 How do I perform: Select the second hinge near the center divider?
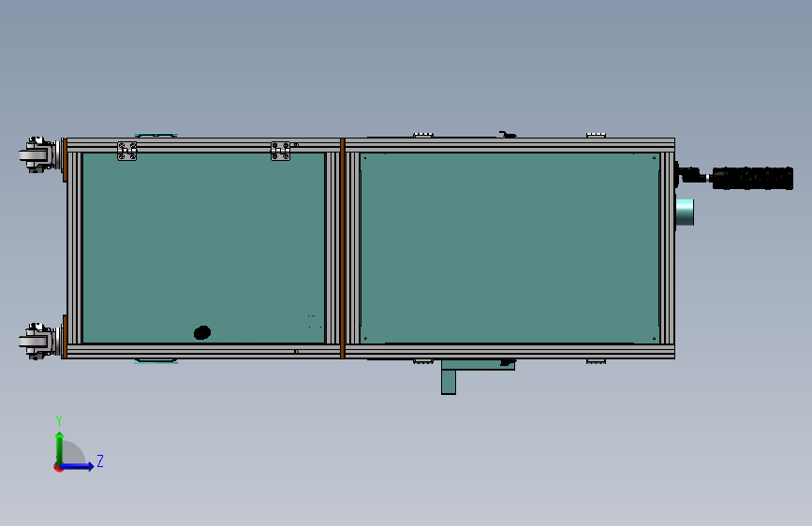pyautogui.click(x=280, y=152)
